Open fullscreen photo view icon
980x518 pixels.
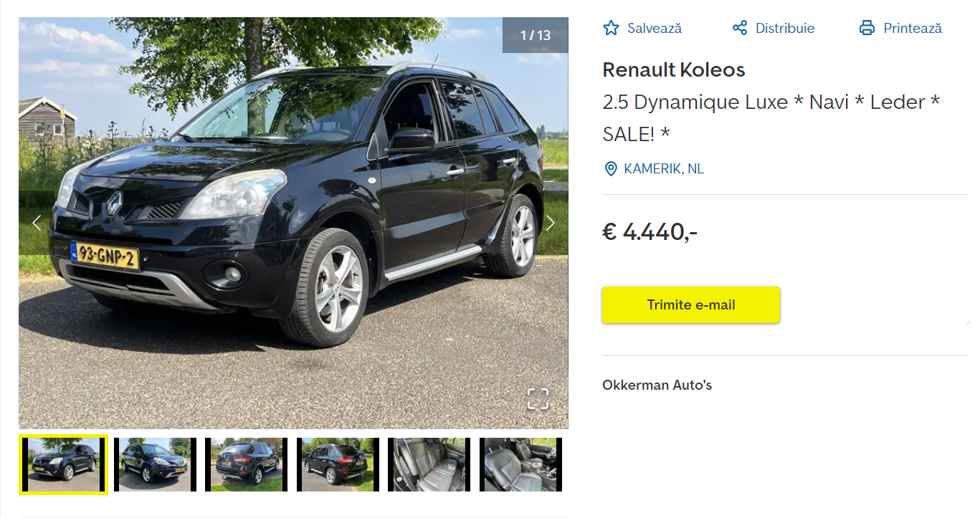538,399
